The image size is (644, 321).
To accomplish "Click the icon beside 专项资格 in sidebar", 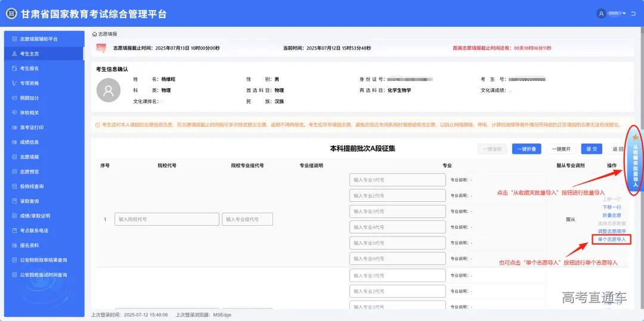I will click(x=14, y=83).
